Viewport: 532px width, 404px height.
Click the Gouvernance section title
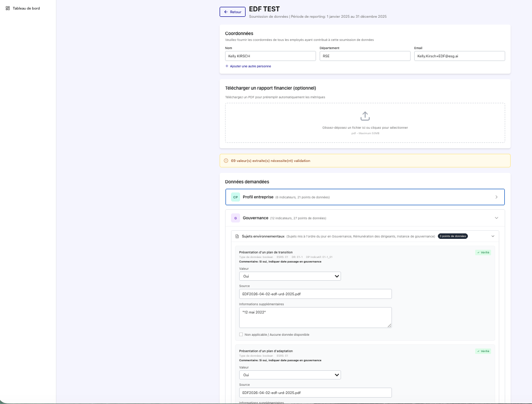coord(256,218)
